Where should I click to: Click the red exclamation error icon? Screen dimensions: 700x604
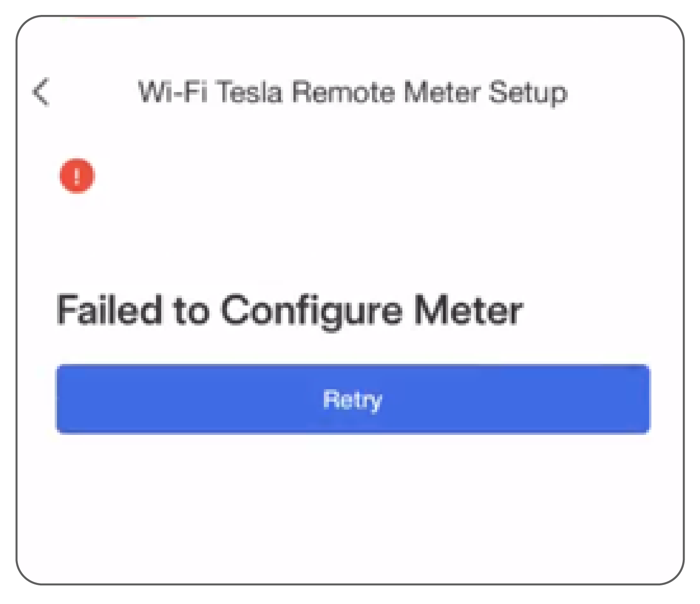[x=77, y=176]
